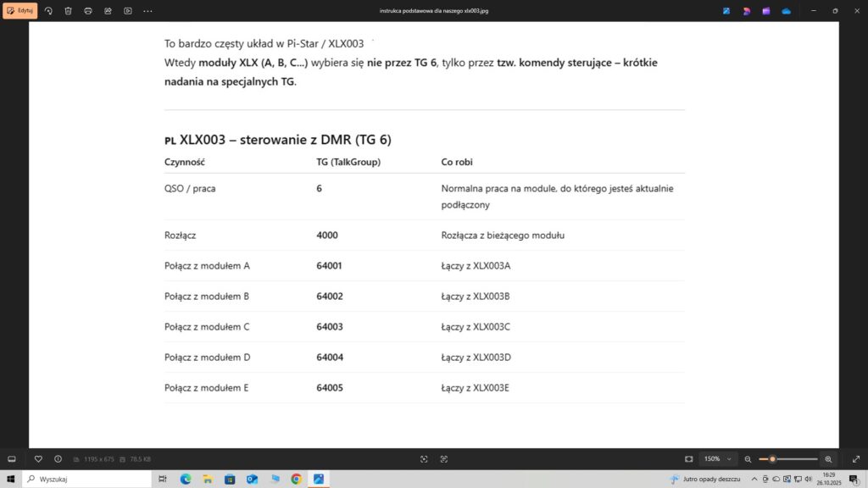Open the Clipchamp icon in title bar
Viewport: 868px width, 488px height.
pos(766,11)
